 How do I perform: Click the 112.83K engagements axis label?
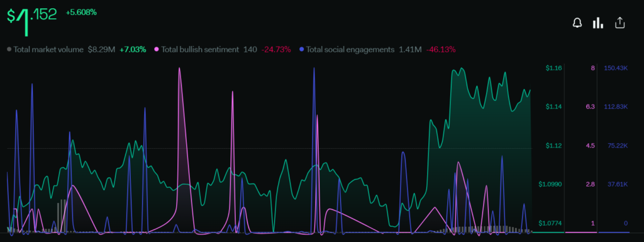pyautogui.click(x=616, y=107)
